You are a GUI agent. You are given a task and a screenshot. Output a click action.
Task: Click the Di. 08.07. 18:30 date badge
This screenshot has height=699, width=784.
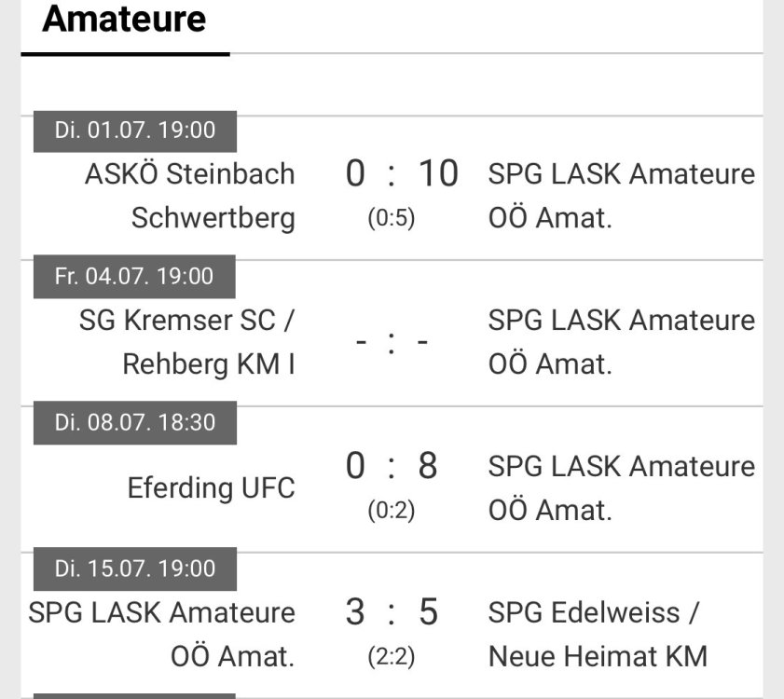point(135,423)
